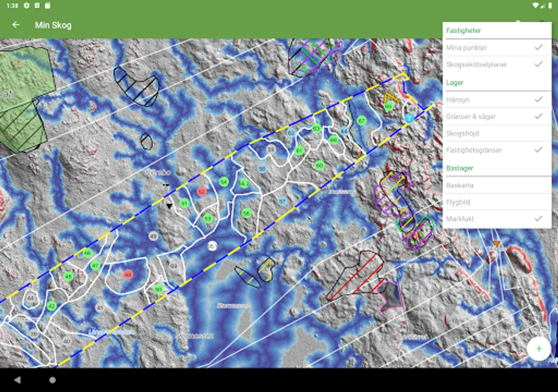The width and height of the screenshot is (558, 392).
Task: Uncheck Fastighetsgränser layer
Action: point(497,150)
